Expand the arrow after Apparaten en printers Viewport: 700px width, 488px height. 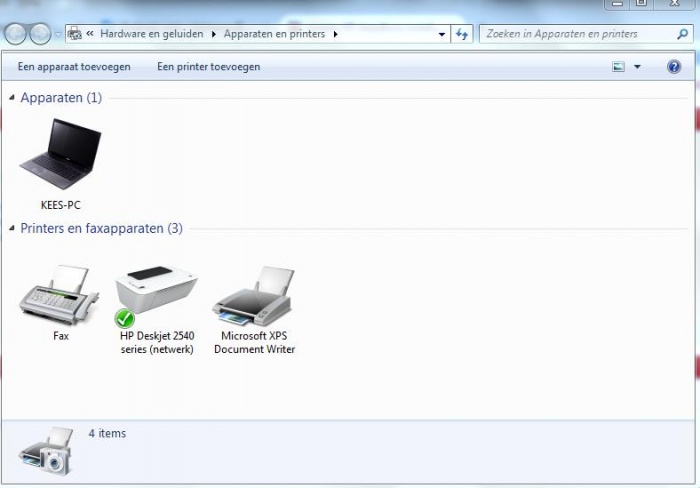point(335,34)
